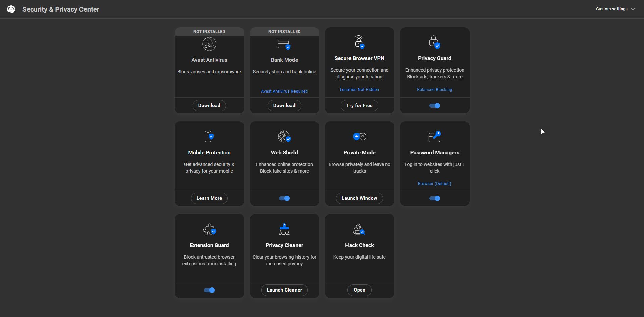The image size is (644, 317).
Task: Click the Privacy Cleaner broom icon
Action: [x=284, y=229]
